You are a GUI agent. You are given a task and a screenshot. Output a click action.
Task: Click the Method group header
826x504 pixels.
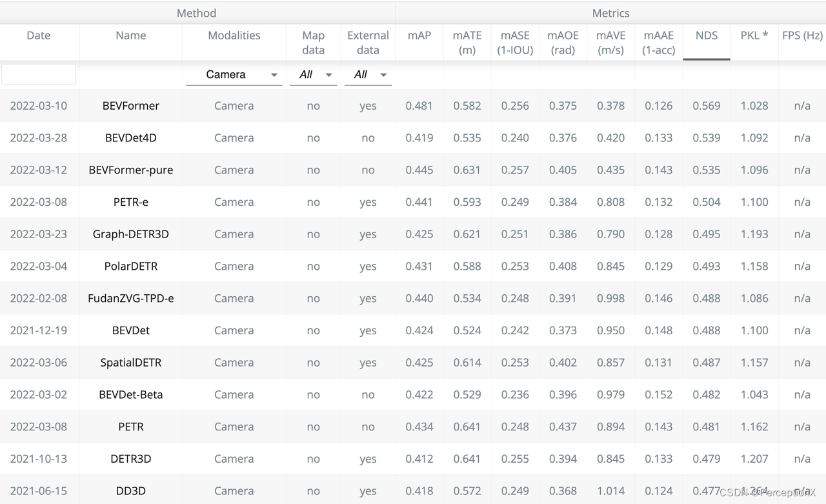(x=197, y=13)
